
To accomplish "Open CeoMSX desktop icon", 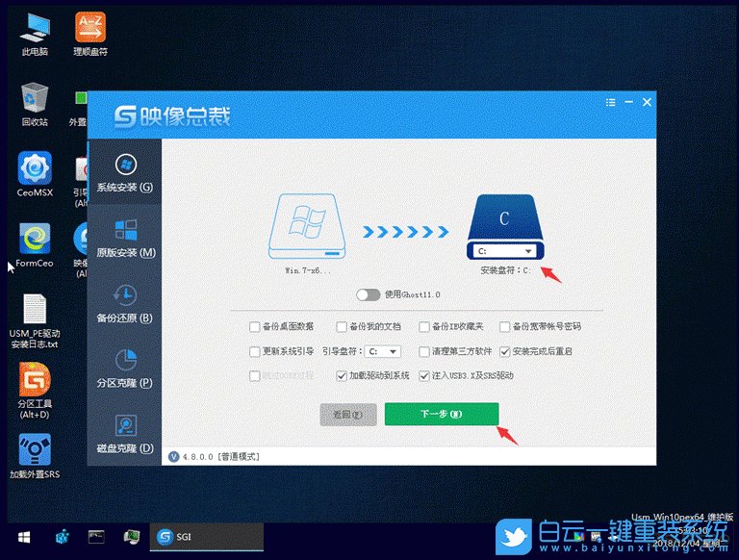I will [x=35, y=174].
